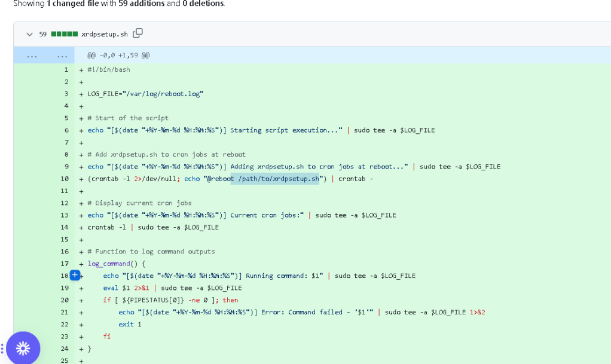Select line number 24

65,349
